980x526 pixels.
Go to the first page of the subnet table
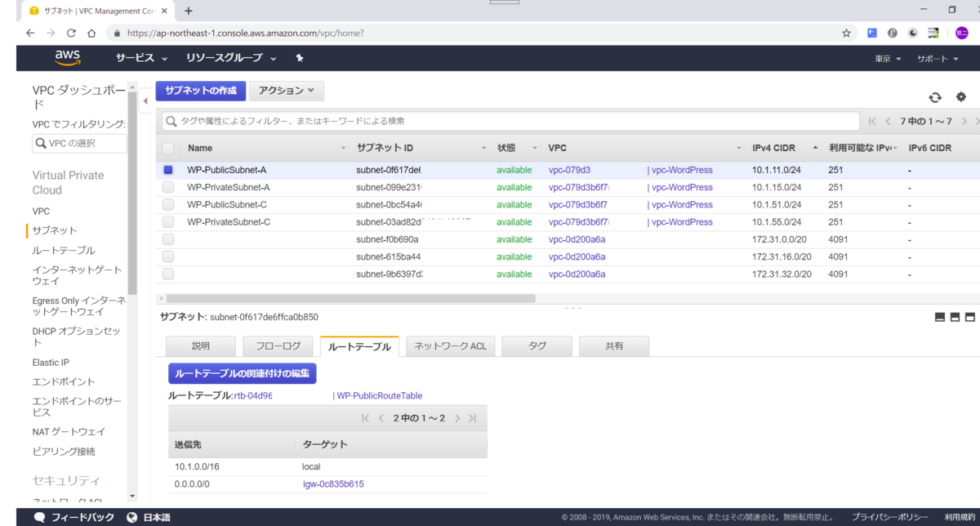(x=872, y=121)
